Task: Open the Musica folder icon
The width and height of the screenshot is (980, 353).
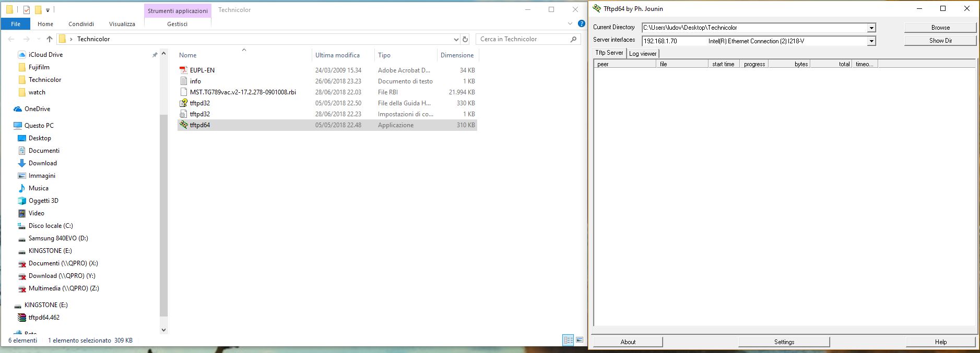Action: [22, 188]
